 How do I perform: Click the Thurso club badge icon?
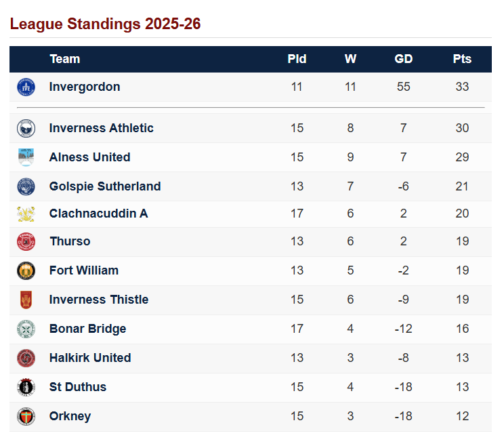point(26,241)
